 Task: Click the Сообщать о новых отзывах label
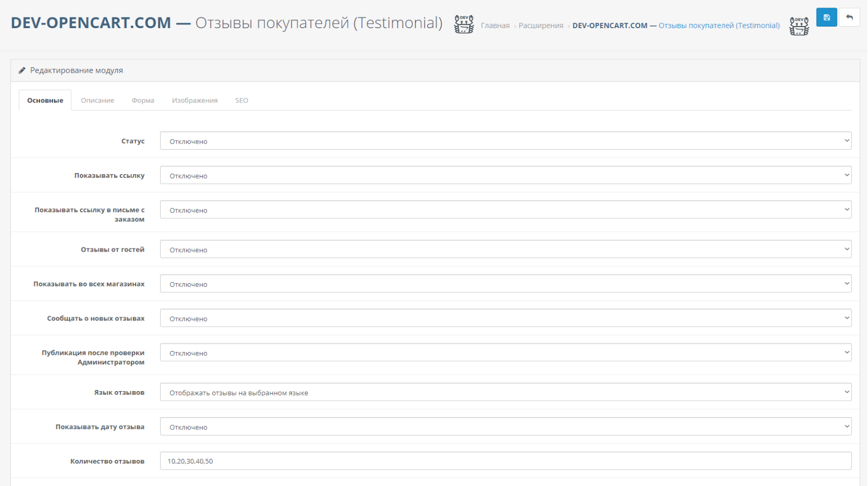tap(96, 318)
